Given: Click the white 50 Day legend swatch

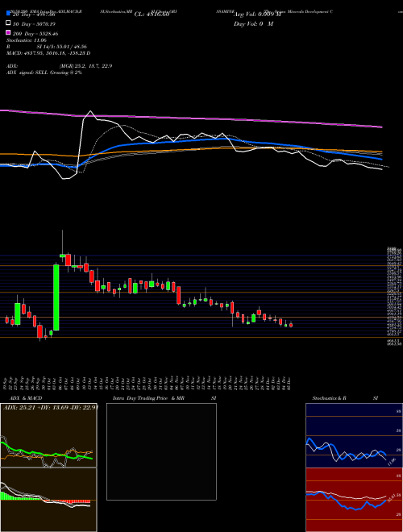Looking at the screenshot, I should click(x=9, y=23).
